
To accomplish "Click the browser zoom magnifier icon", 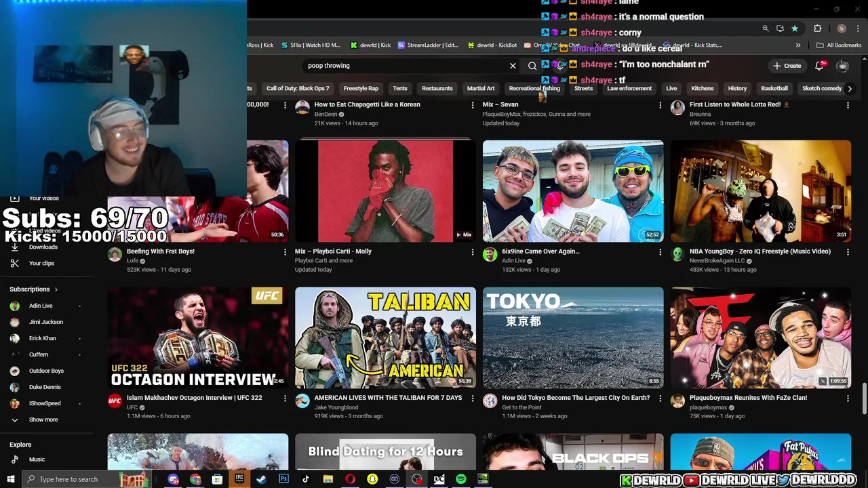I will pos(765,28).
